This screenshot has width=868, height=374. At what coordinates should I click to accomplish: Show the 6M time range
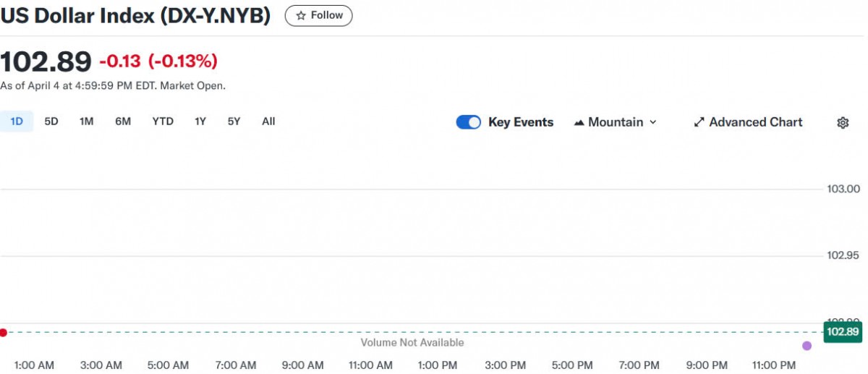click(x=123, y=122)
